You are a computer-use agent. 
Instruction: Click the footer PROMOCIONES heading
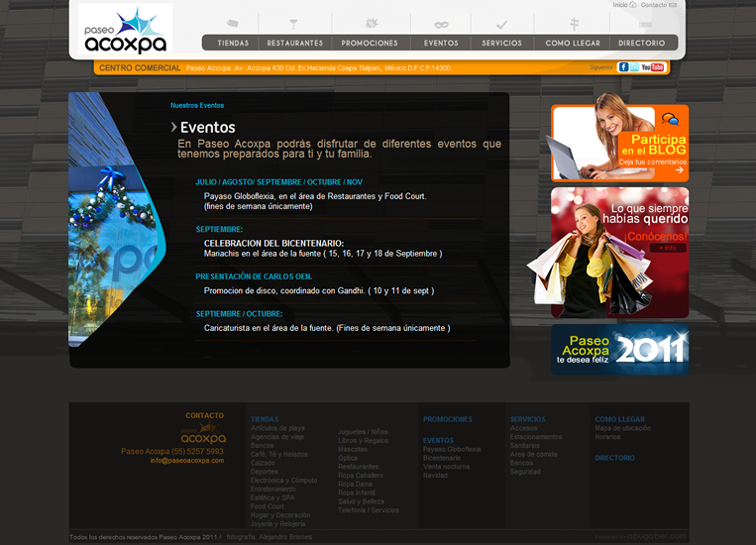(x=448, y=419)
